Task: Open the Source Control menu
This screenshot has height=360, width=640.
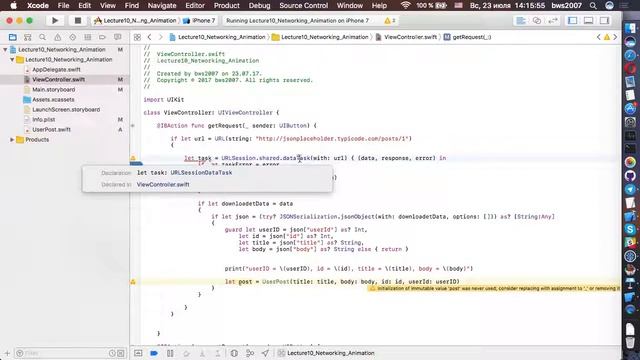Action: point(303,5)
